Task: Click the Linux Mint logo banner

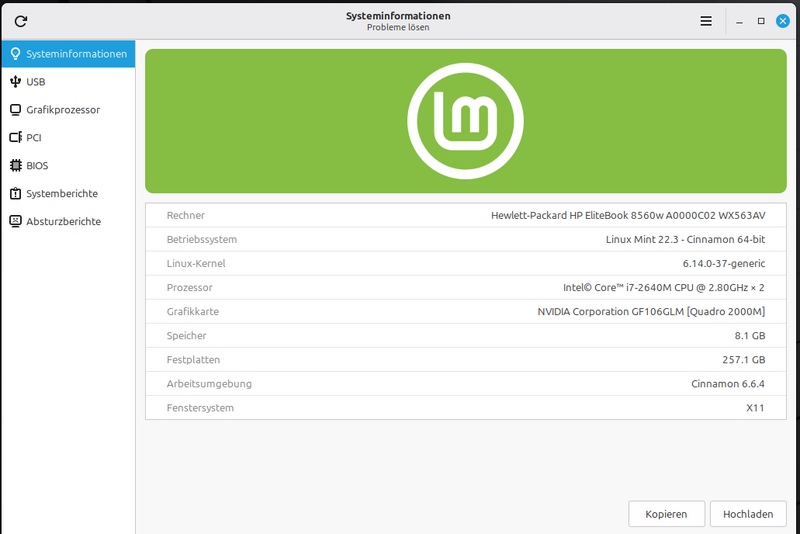Action: tap(465, 120)
